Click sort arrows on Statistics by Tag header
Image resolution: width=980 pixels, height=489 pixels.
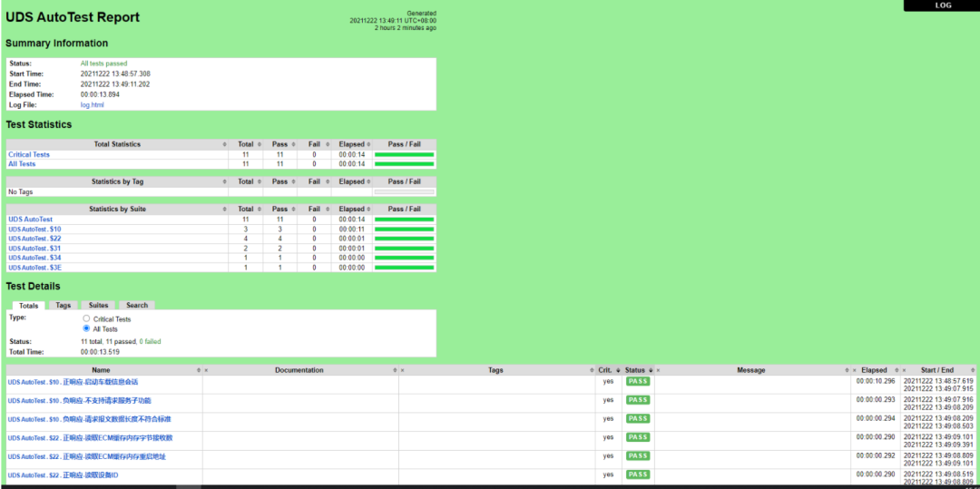(224, 181)
